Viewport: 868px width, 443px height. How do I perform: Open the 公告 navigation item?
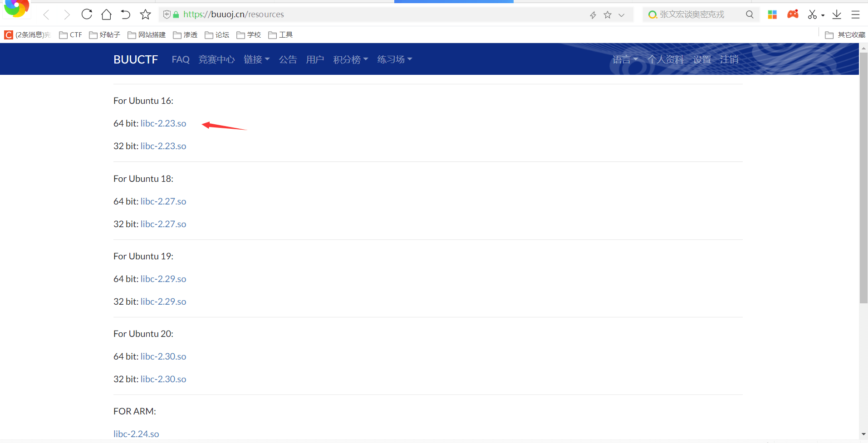pyautogui.click(x=288, y=59)
